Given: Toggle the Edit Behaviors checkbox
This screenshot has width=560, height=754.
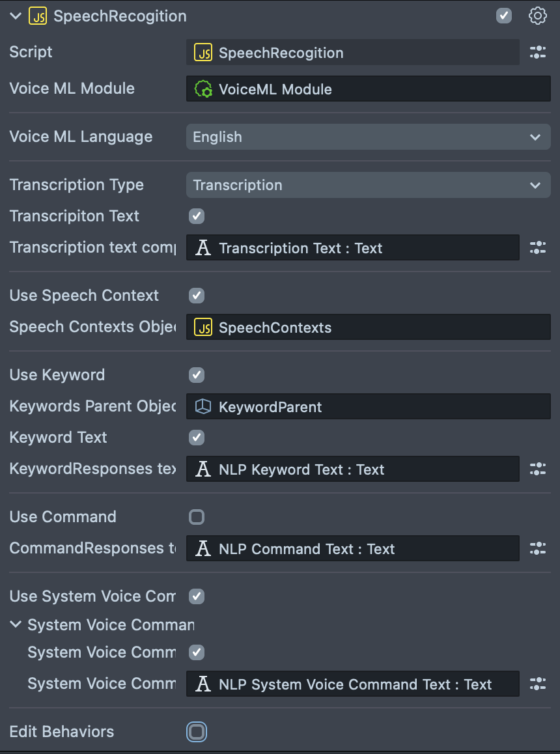Looking at the screenshot, I should click(197, 732).
